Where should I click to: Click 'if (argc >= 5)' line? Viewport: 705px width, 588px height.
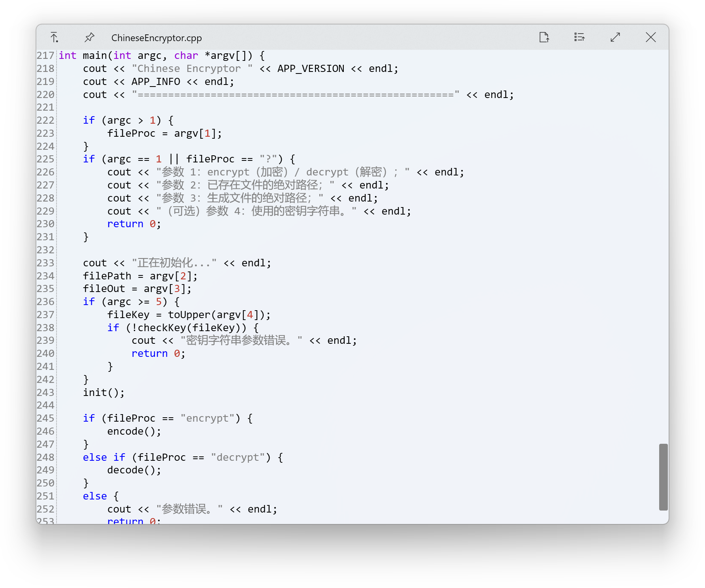tap(131, 302)
